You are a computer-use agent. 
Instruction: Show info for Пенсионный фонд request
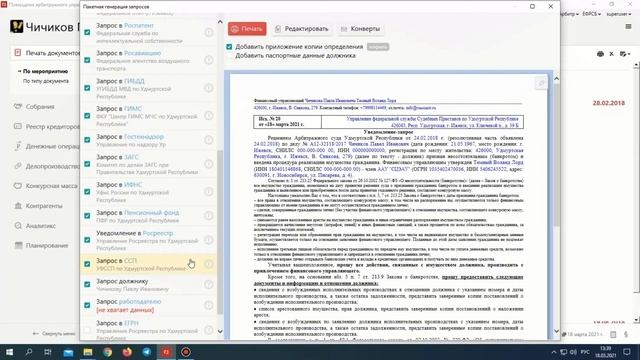point(209,216)
